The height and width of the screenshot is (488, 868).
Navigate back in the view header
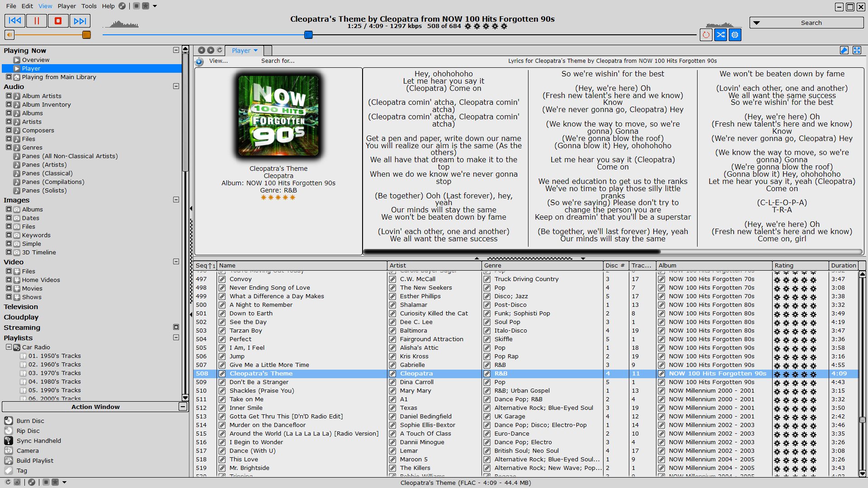[202, 50]
